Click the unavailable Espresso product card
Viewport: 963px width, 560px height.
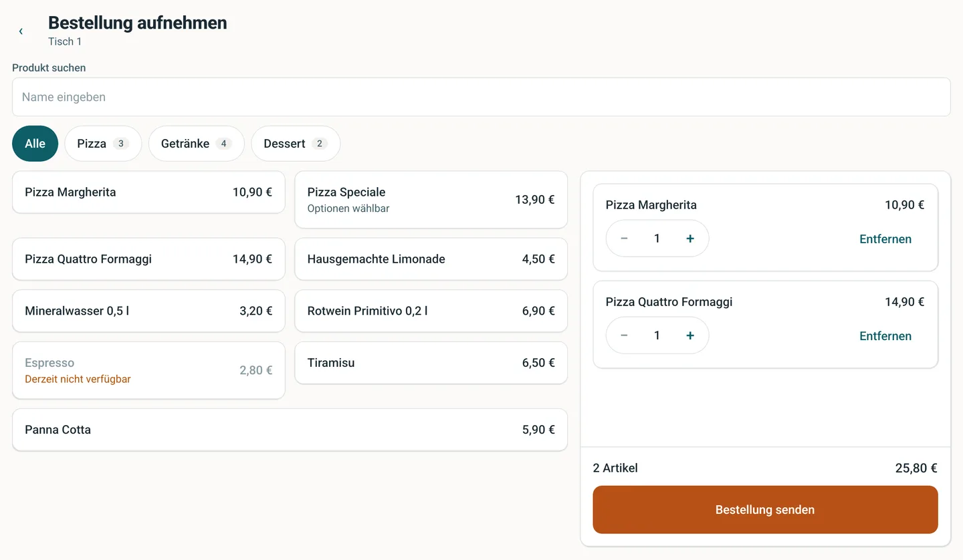(x=148, y=370)
